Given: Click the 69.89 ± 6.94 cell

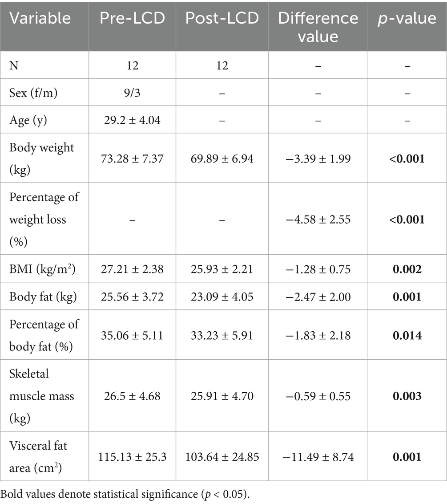Looking at the screenshot, I should (222, 159).
